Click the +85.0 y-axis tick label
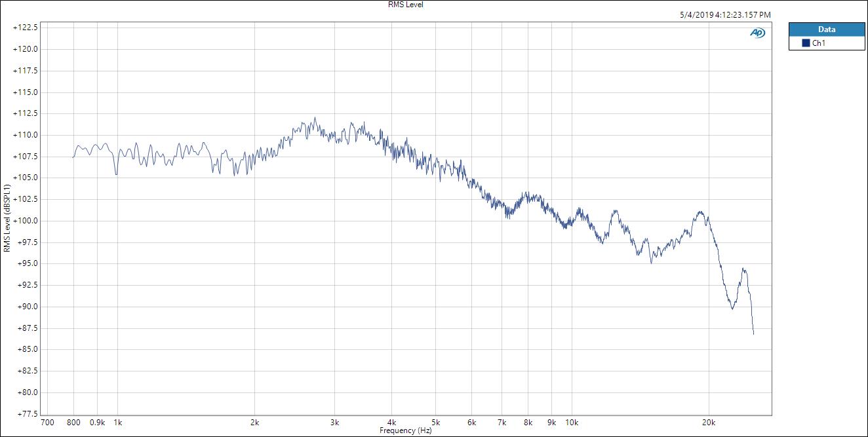The height and width of the screenshot is (437, 868). pos(28,349)
